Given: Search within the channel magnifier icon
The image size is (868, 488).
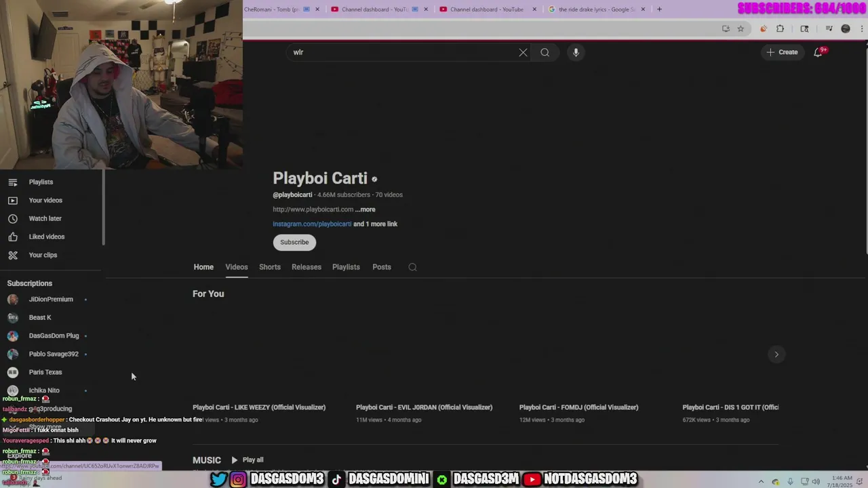Looking at the screenshot, I should pyautogui.click(x=412, y=267).
